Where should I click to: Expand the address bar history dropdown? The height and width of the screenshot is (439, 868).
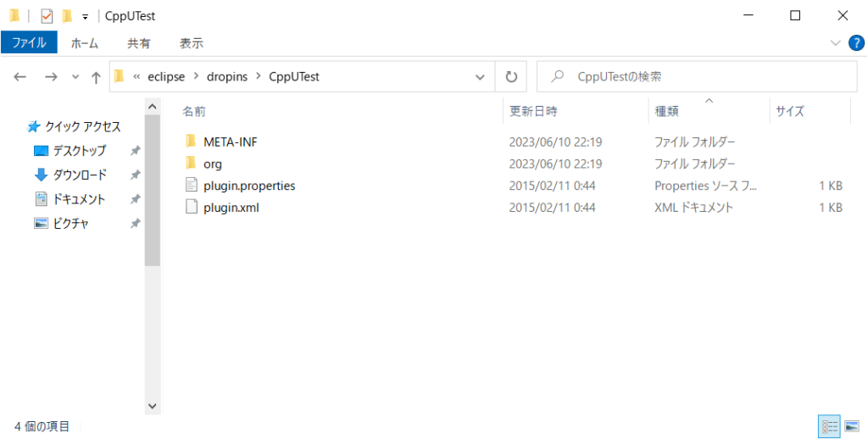481,77
